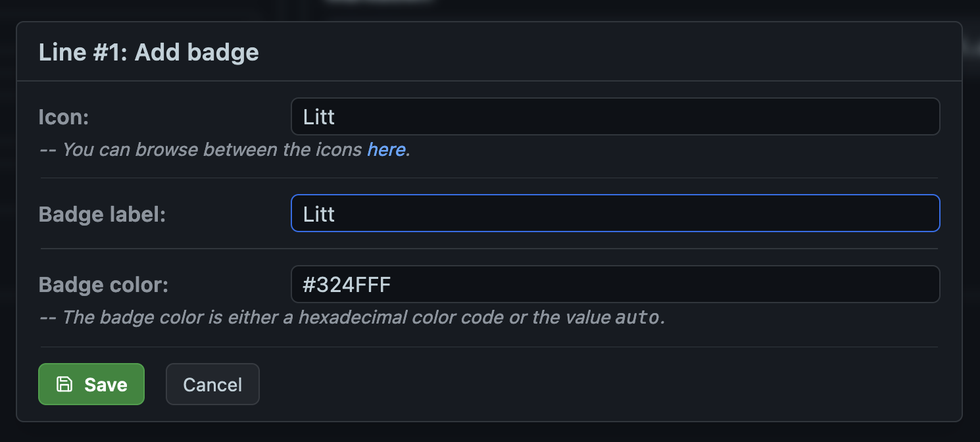Open the 'here' icons browse link
Viewport: 980px width, 442px height.
tap(385, 150)
